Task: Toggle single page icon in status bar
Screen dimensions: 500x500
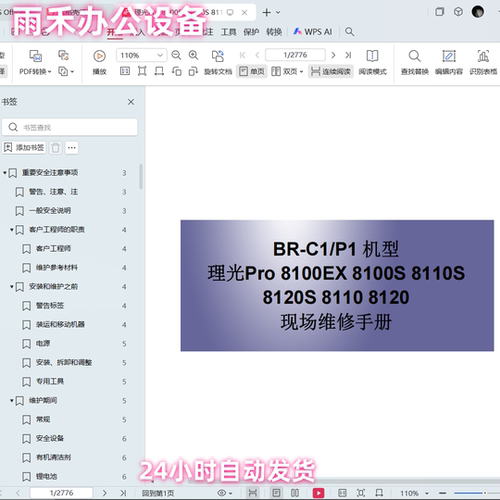Action: [x=276, y=493]
